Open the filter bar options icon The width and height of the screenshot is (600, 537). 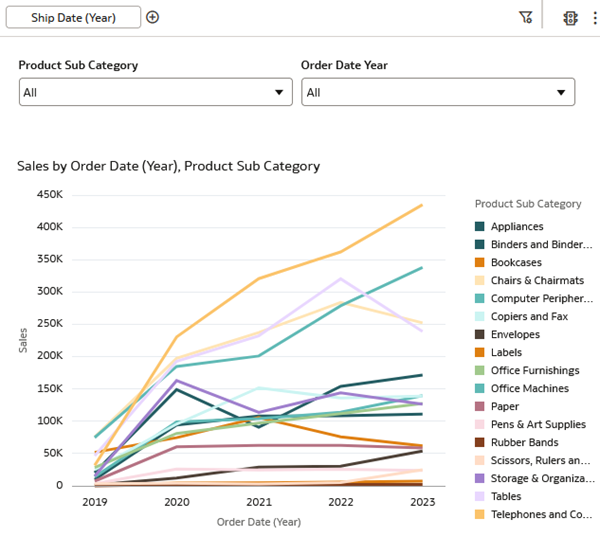click(x=526, y=17)
